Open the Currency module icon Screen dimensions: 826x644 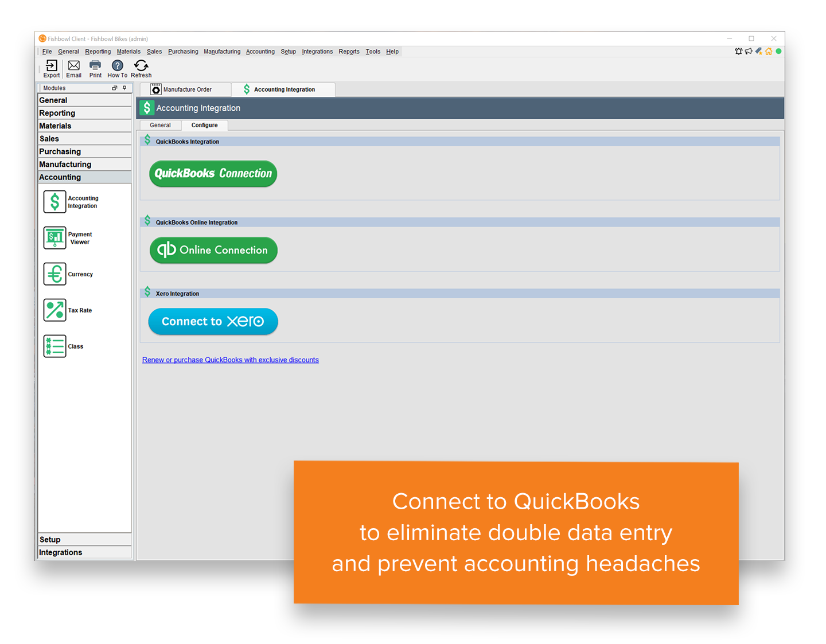tap(55, 274)
